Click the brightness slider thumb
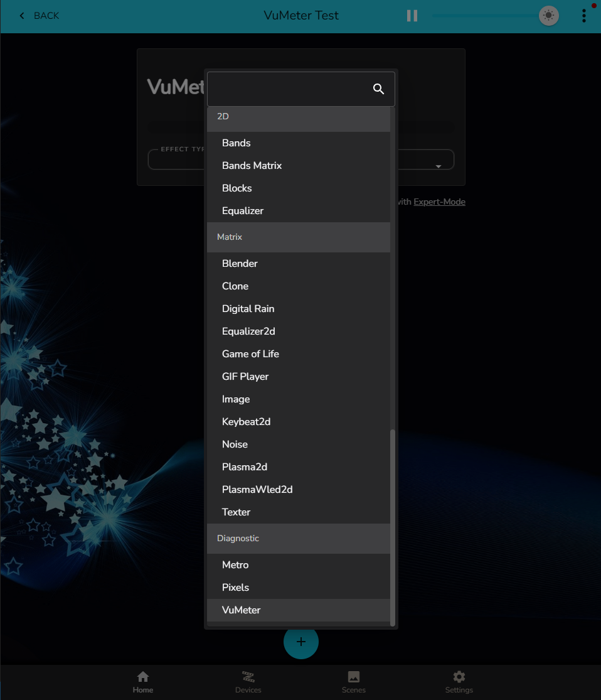 (548, 16)
